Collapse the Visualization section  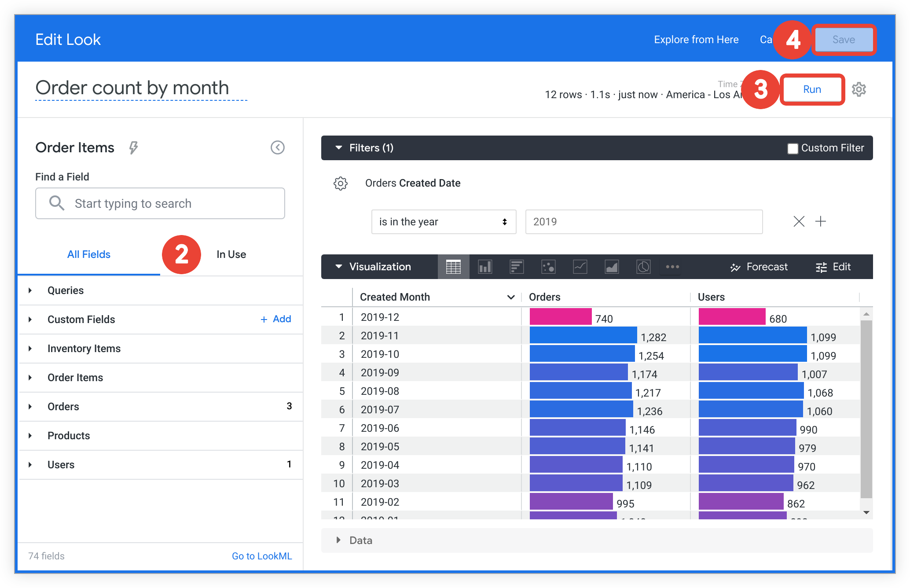pyautogui.click(x=339, y=267)
